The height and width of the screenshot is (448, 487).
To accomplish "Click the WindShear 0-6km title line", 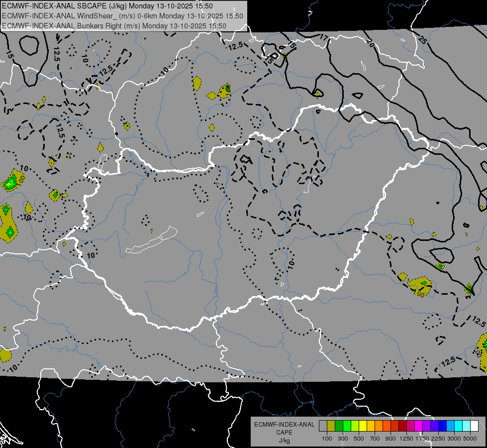I will tap(123, 16).
